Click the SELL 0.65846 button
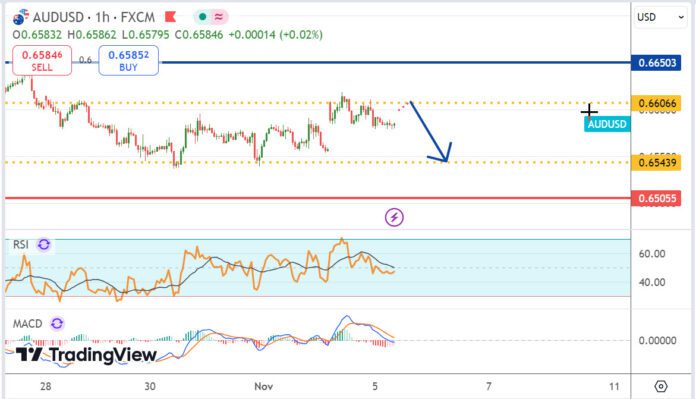This screenshot has width=696, height=399. (x=42, y=60)
